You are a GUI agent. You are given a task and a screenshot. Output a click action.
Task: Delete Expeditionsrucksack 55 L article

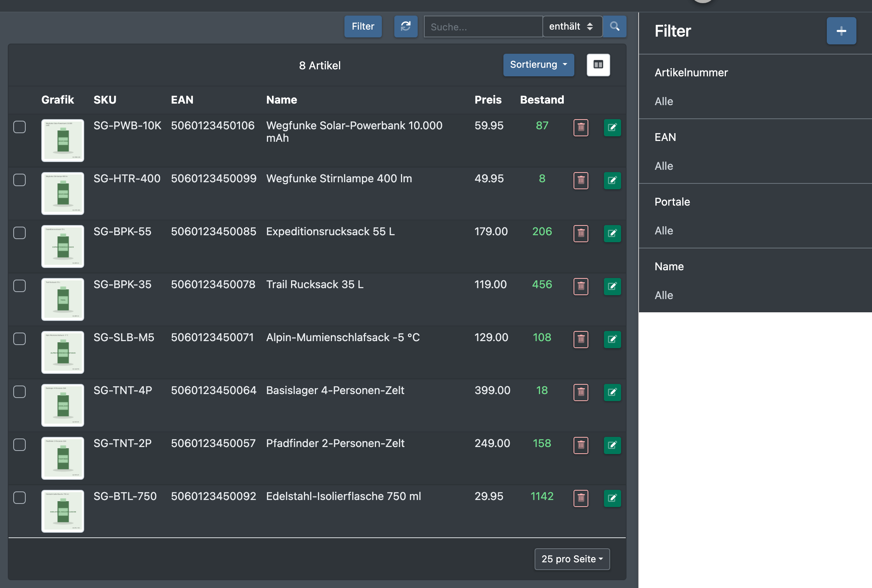(581, 233)
